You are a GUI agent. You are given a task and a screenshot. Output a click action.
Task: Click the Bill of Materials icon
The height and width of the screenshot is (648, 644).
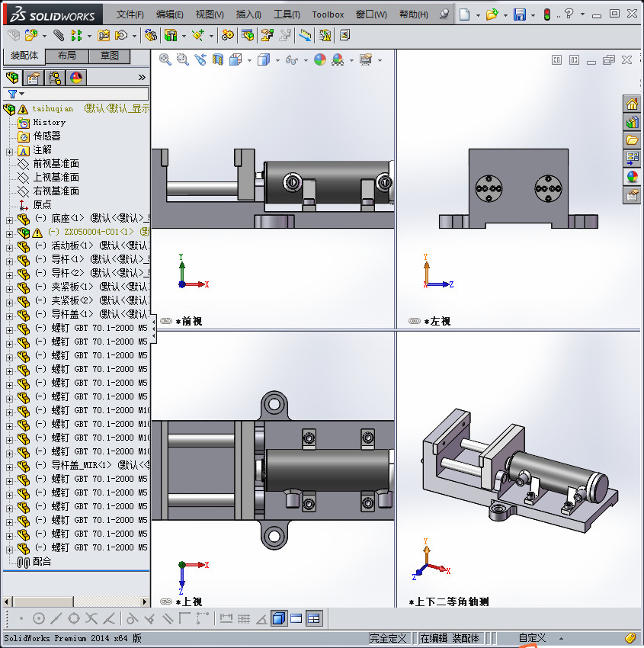click(248, 36)
